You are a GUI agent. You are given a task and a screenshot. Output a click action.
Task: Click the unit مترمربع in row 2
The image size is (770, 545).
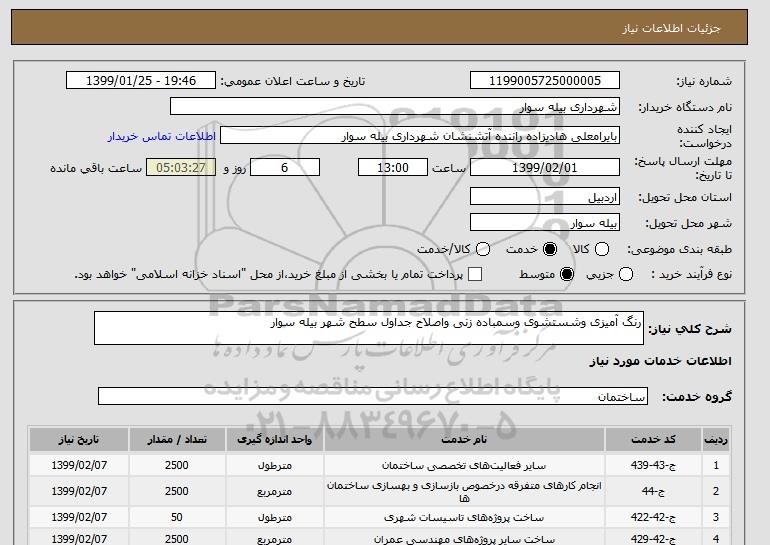pyautogui.click(x=275, y=491)
